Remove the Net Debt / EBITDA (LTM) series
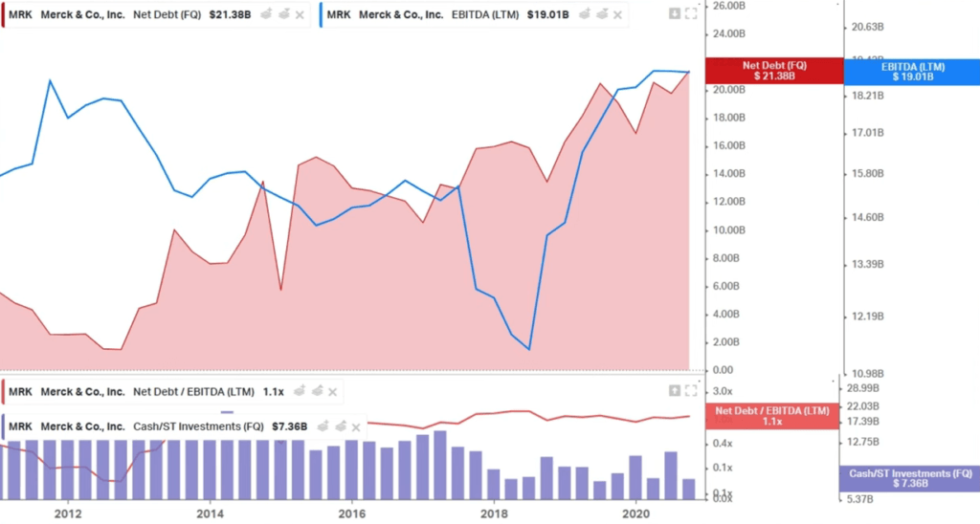The height and width of the screenshot is (524, 980). [332, 392]
